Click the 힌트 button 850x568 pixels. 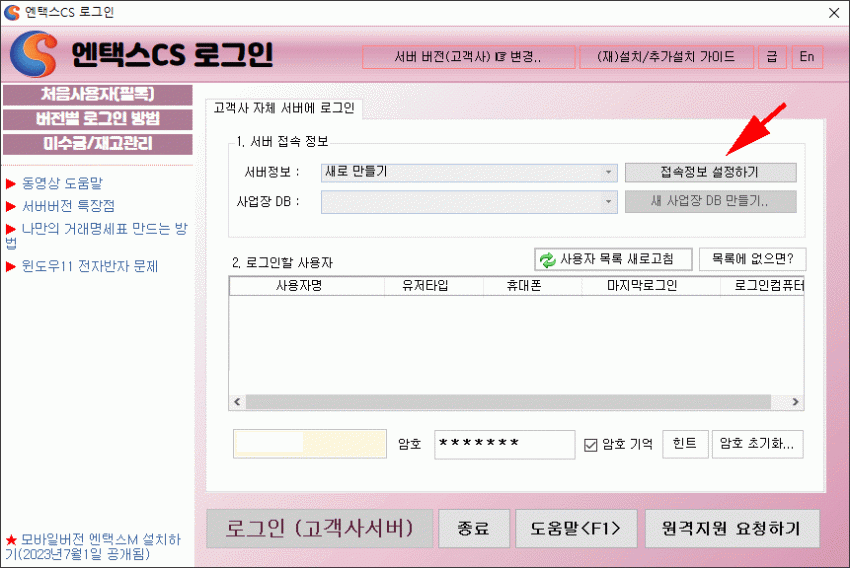[685, 444]
